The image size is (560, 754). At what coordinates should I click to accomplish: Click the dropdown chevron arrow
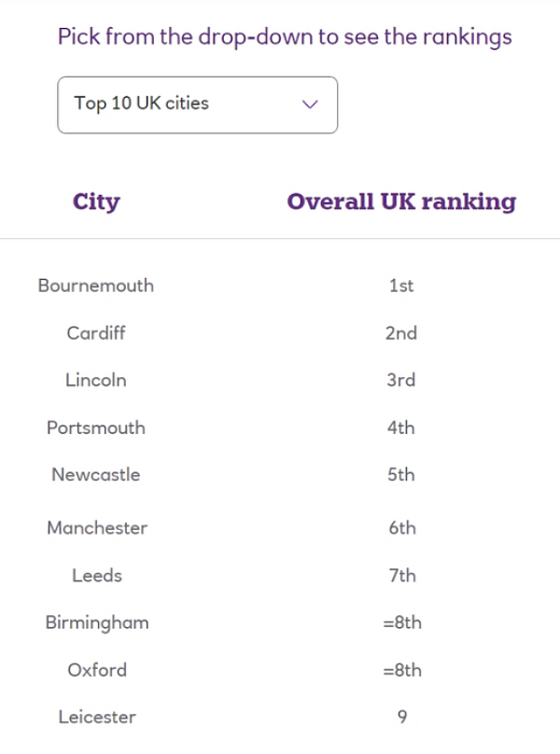(311, 105)
